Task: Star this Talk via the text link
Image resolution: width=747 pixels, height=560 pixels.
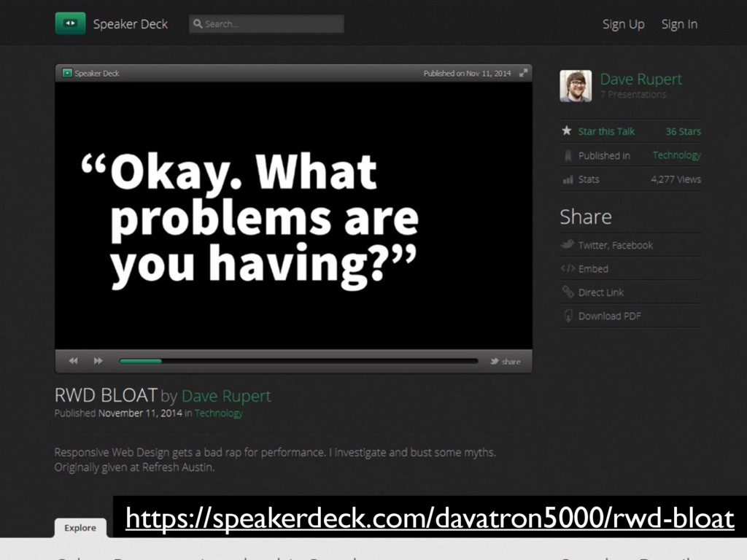Action: pos(606,131)
